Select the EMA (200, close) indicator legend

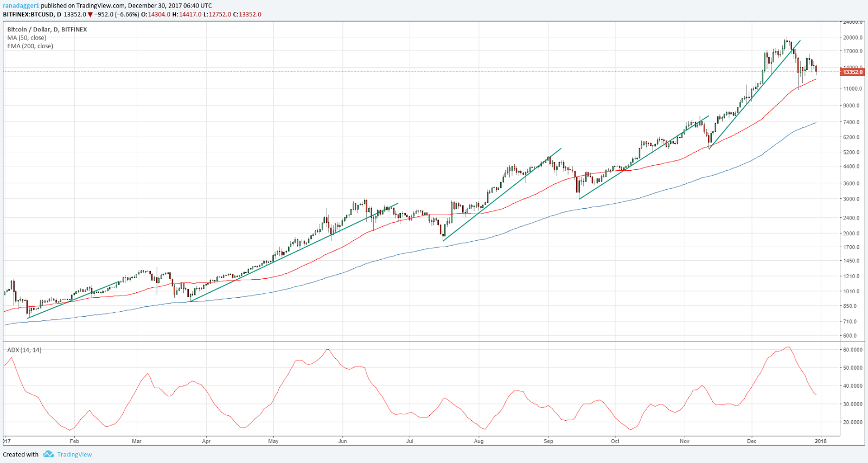(30, 46)
